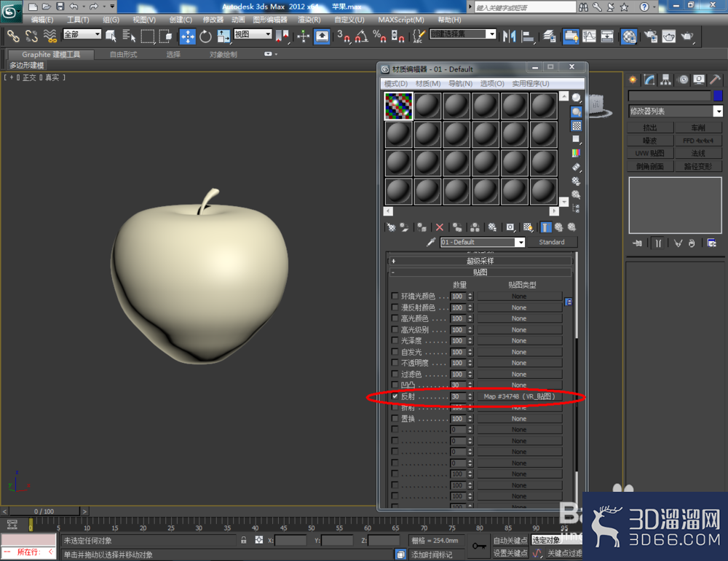Image resolution: width=728 pixels, height=561 pixels.
Task: Switch to the 自由形式 ribbon tab
Action: [124, 55]
